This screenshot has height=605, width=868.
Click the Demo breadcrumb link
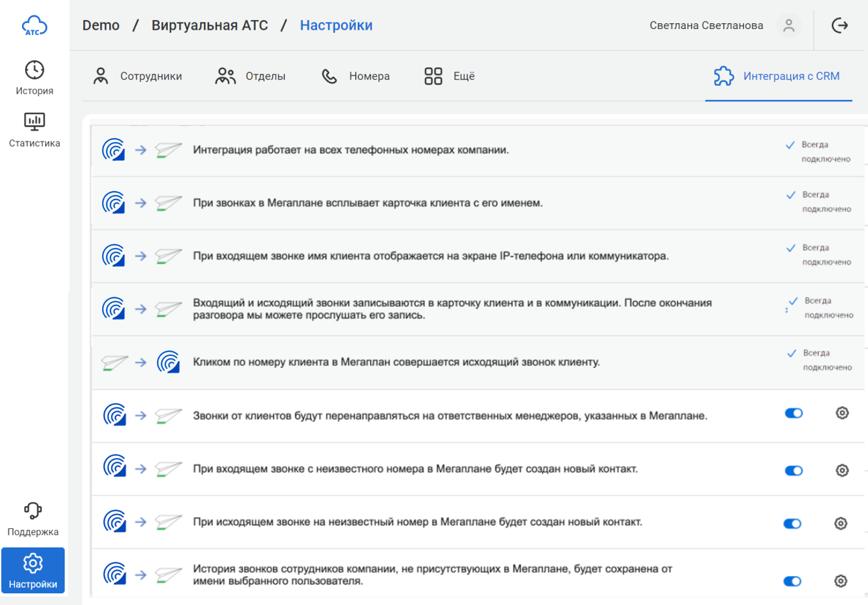[x=101, y=25]
